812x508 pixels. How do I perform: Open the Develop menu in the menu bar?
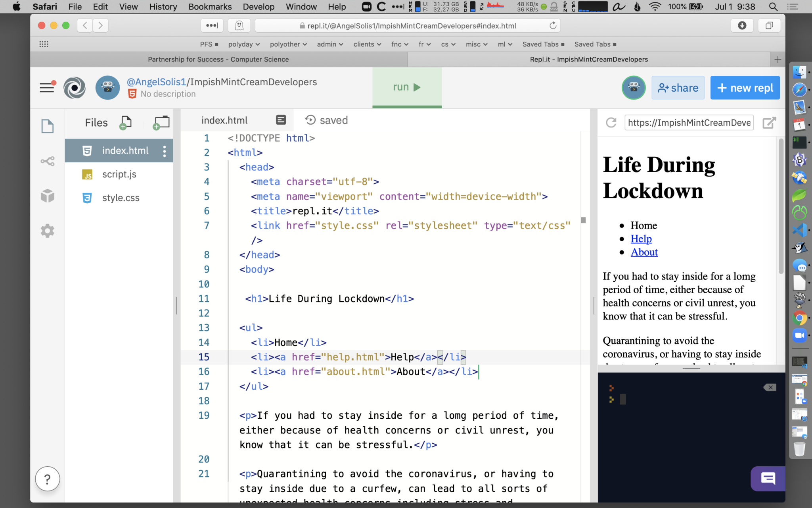(x=259, y=7)
